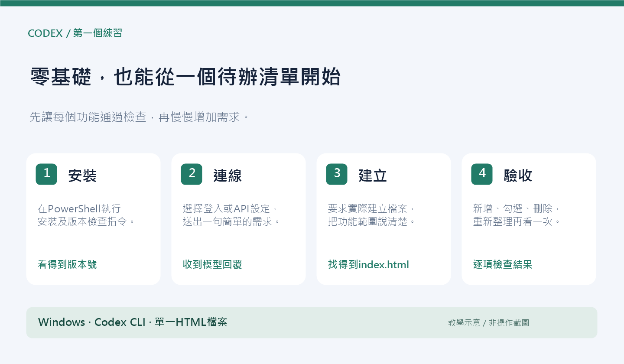Click the green label 看得到版本號
This screenshot has width=624, height=364.
pos(67,264)
